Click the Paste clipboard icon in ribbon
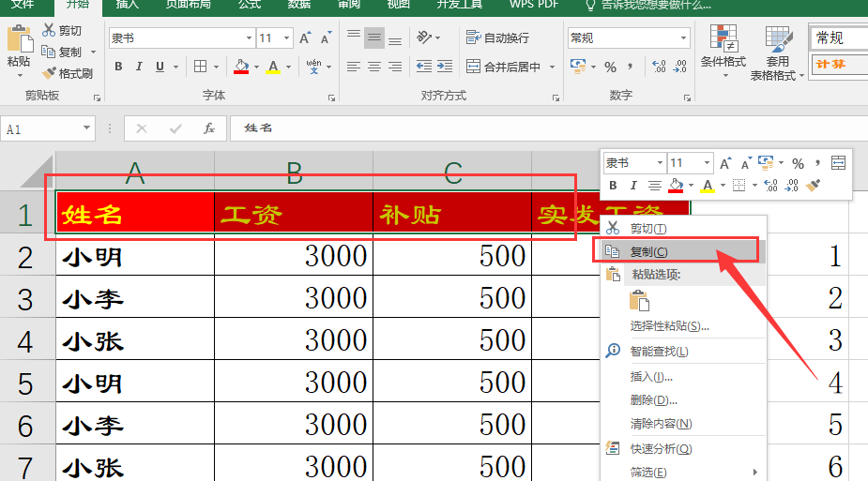 (x=20, y=39)
